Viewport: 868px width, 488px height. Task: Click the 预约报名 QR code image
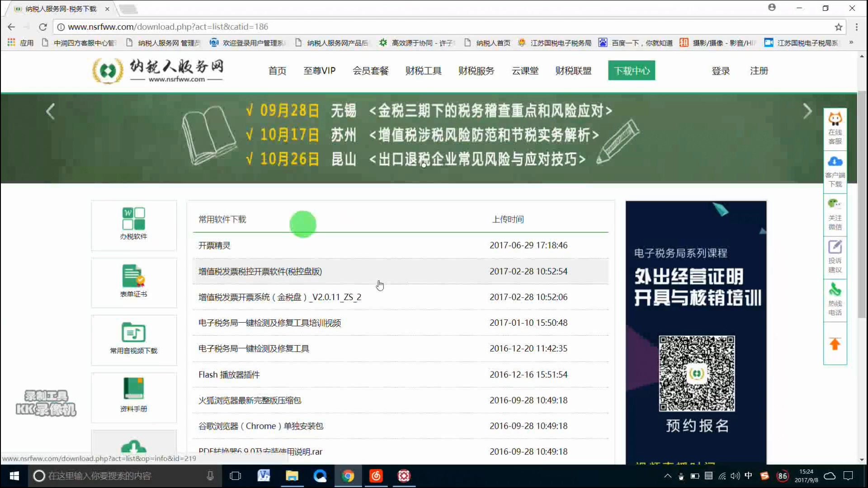pos(696,373)
